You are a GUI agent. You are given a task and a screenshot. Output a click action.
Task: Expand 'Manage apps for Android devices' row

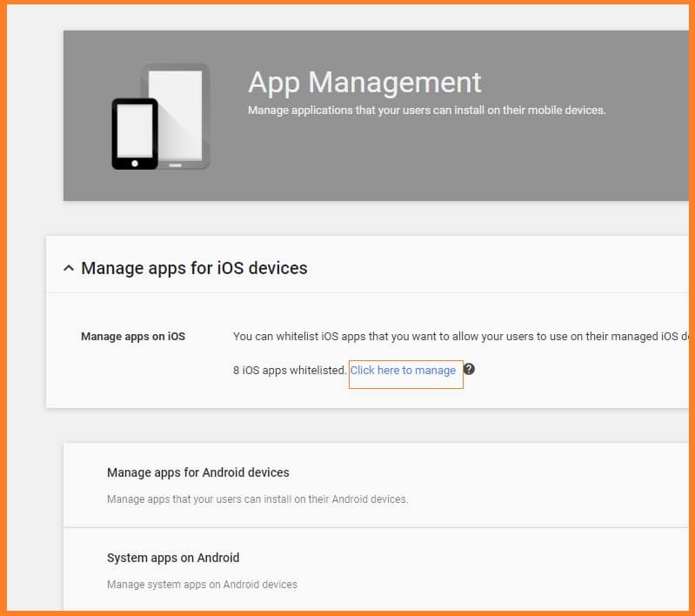(197, 472)
